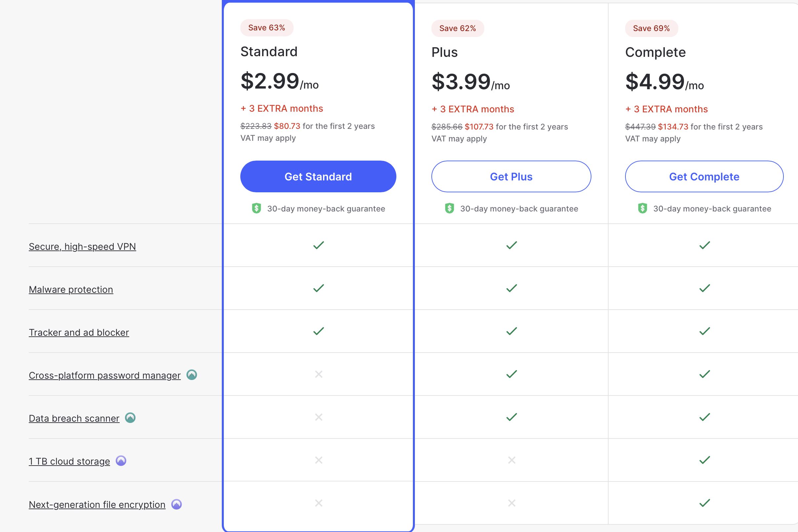Click the Plus cross mark for cloud storage
This screenshot has width=798, height=532.
coord(511,460)
